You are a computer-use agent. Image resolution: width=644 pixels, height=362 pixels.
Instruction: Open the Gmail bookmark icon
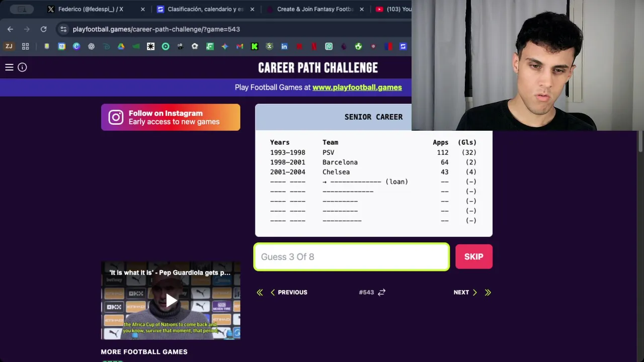[239, 46]
